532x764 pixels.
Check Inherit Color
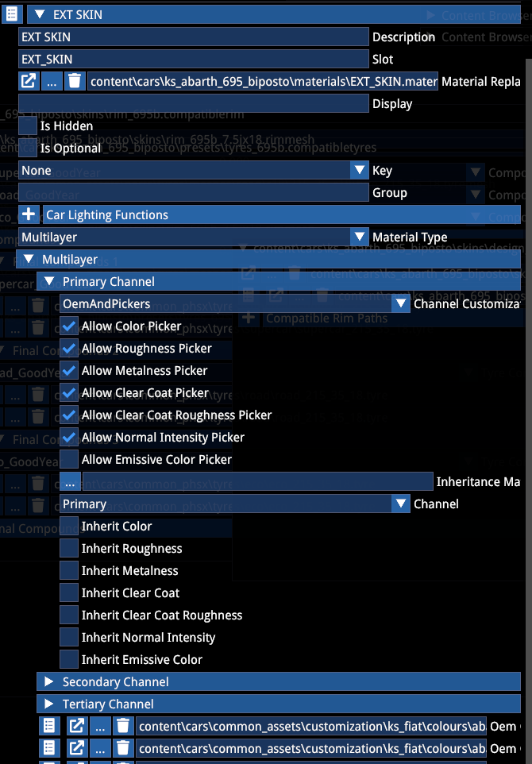[69, 527]
